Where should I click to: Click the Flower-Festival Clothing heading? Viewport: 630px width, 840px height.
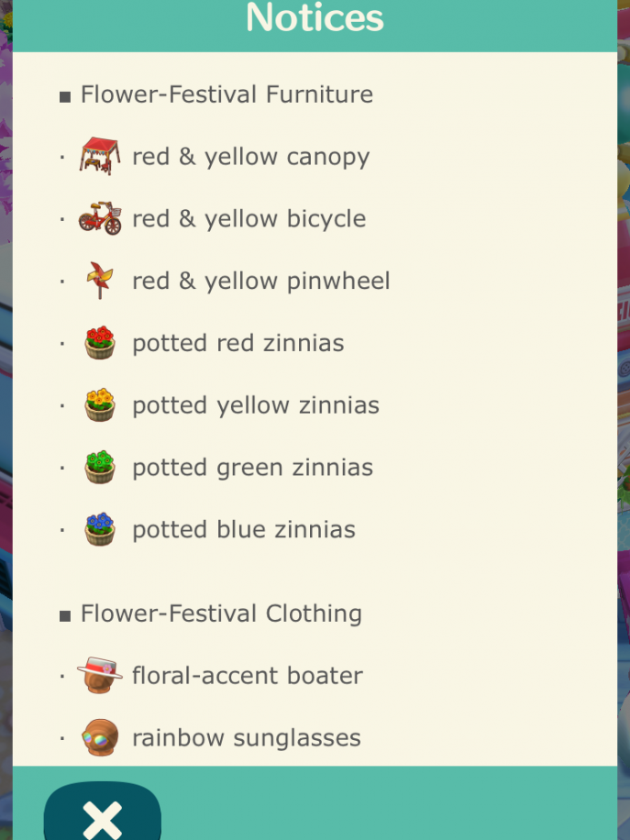click(x=221, y=613)
